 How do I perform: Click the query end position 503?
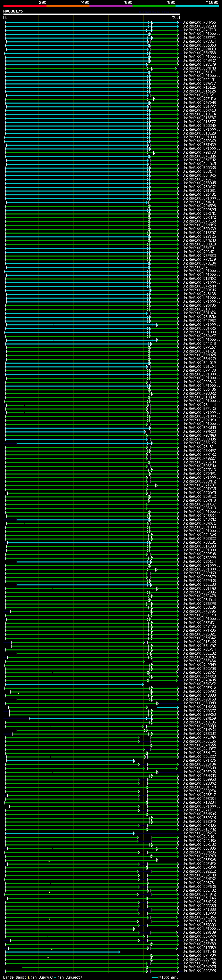pos(175,17)
